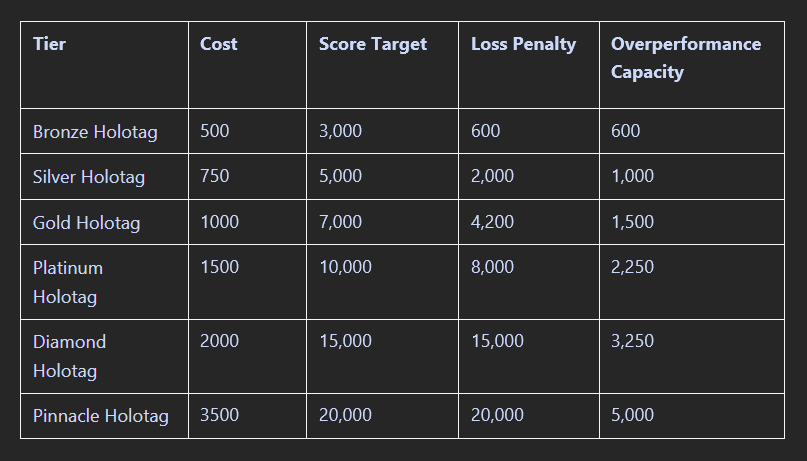Select the Gold score target 7,000
807x461 pixels.
coord(340,222)
